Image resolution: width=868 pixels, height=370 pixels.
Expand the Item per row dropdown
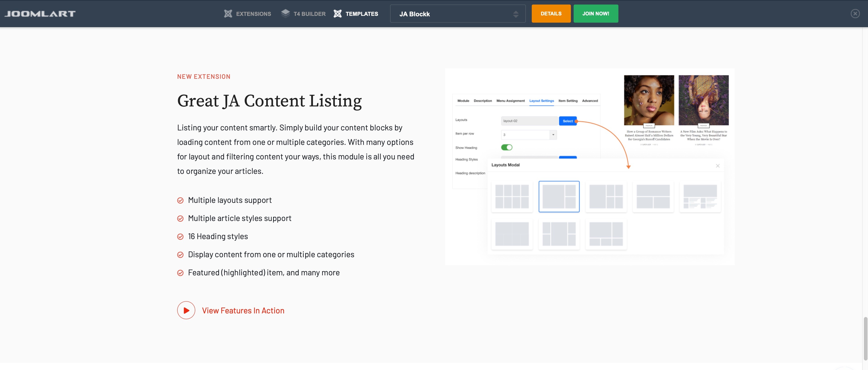(553, 135)
